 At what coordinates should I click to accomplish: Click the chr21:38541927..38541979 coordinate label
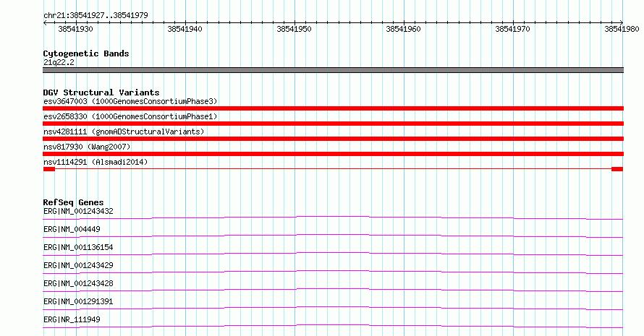96,15
